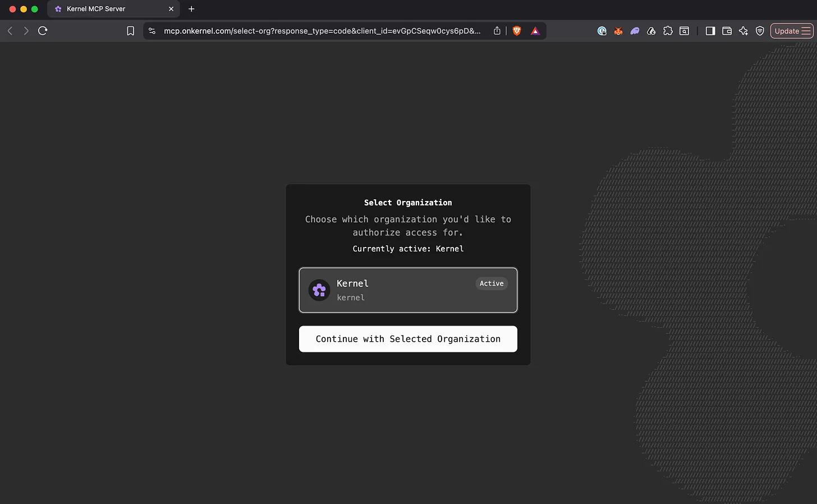
Task: Click the address bar URL
Action: click(322, 31)
